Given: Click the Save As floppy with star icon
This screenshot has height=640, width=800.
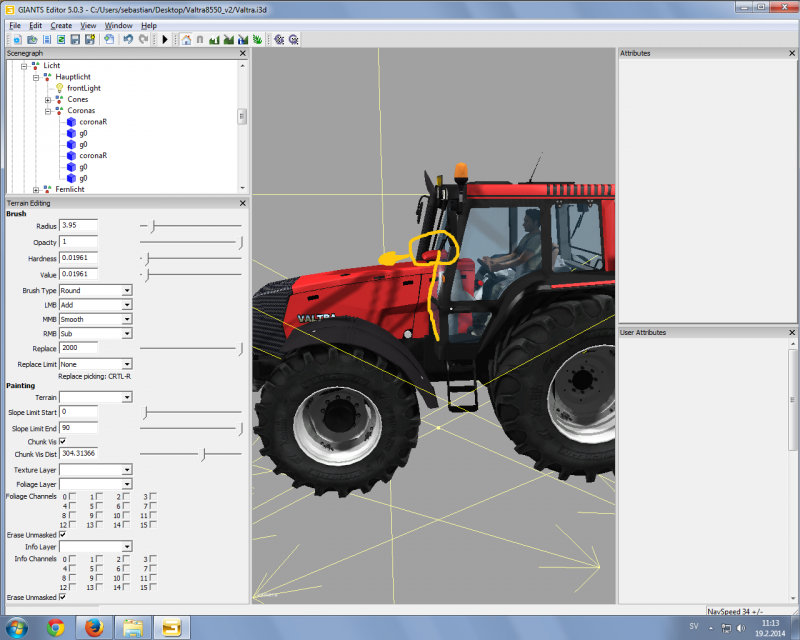Looking at the screenshot, I should click(x=90, y=39).
